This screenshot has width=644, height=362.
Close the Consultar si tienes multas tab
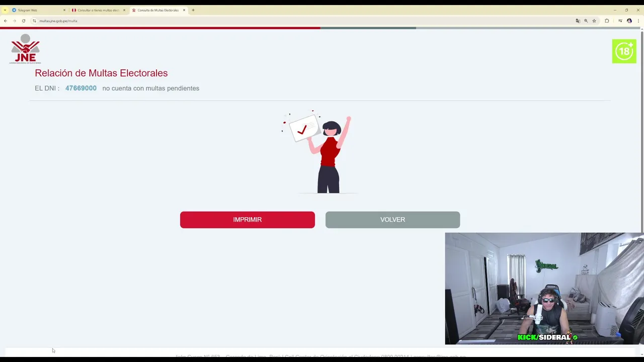click(x=124, y=10)
